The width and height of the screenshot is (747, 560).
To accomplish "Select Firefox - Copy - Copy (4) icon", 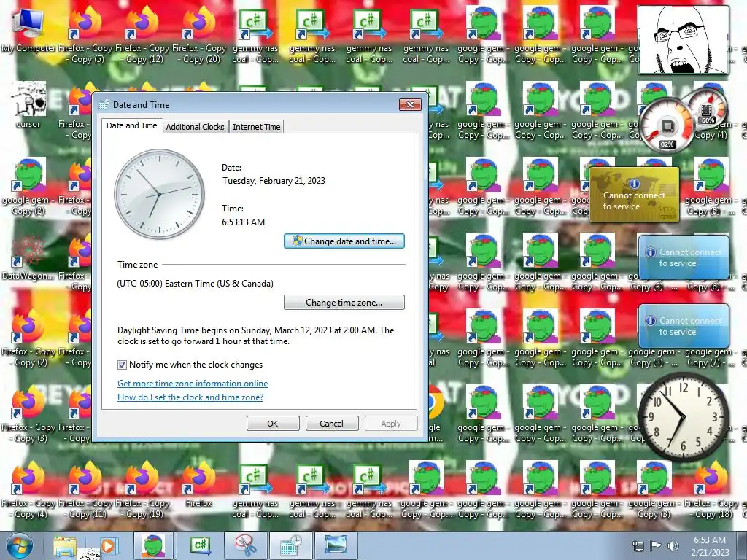I will tap(28, 490).
